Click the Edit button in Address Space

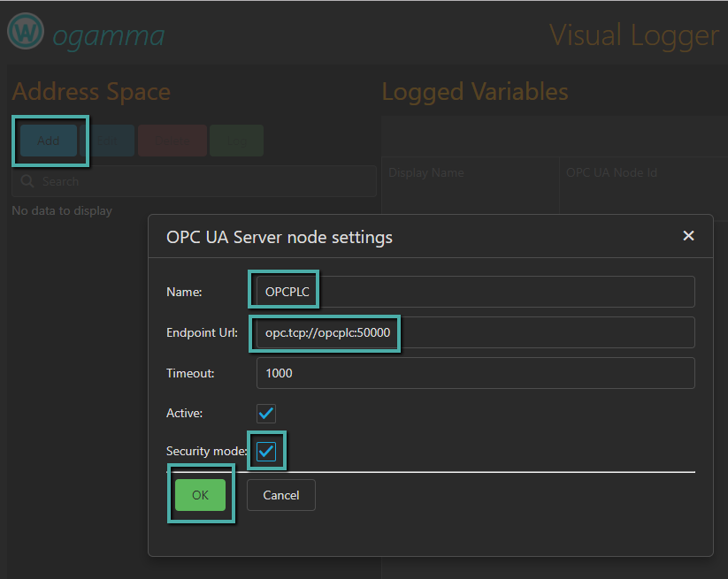[x=107, y=141]
